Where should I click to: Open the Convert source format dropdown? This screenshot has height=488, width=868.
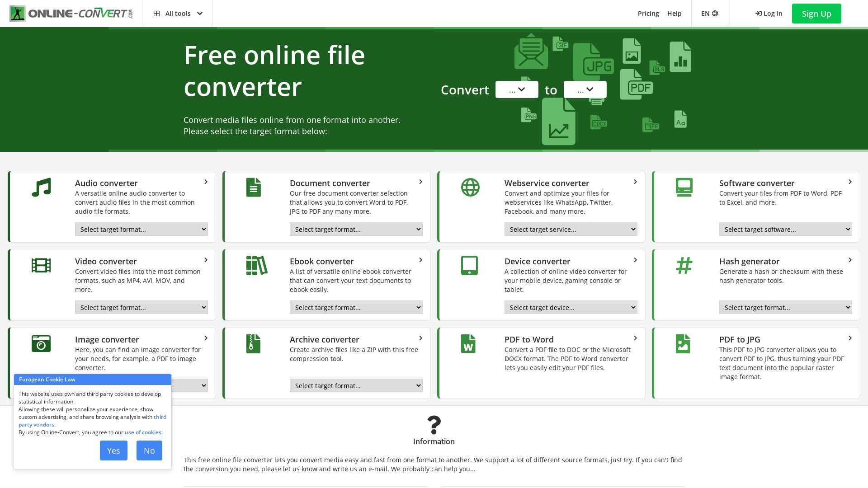pos(517,89)
